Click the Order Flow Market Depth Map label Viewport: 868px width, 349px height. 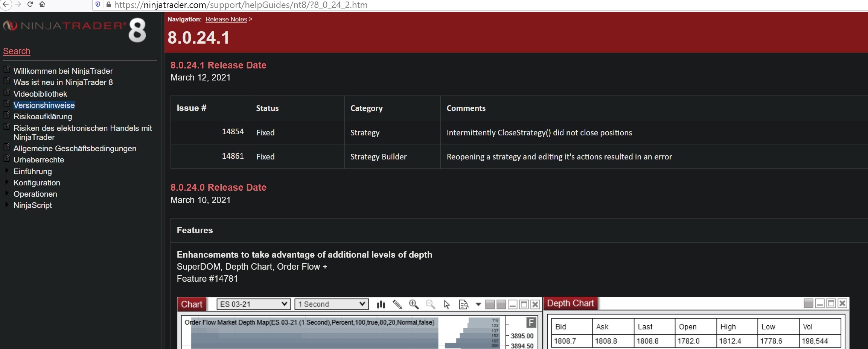pyautogui.click(x=309, y=322)
